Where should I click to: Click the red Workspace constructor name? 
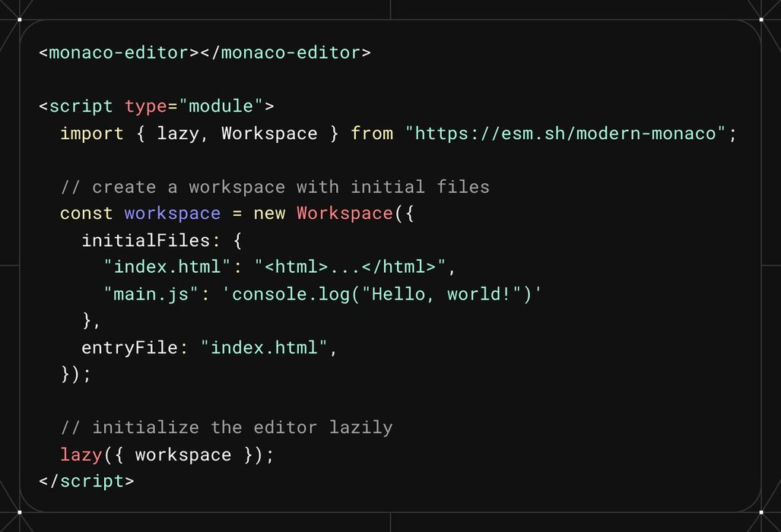coord(344,214)
